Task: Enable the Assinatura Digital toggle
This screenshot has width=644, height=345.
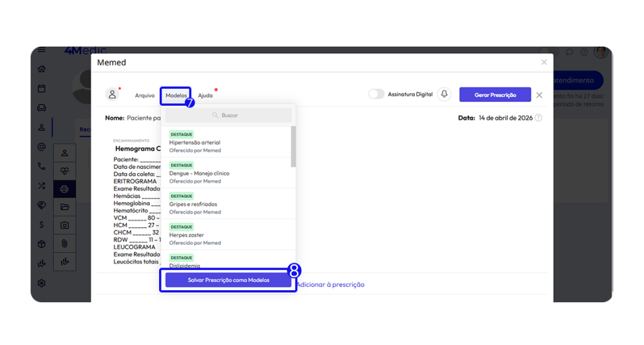Action: click(376, 94)
